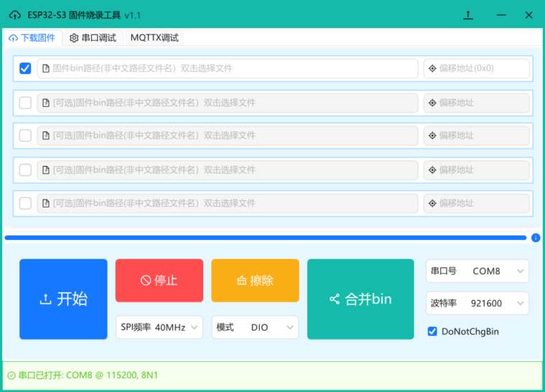Click the cloud upload app icon in title bar

click(15, 15)
